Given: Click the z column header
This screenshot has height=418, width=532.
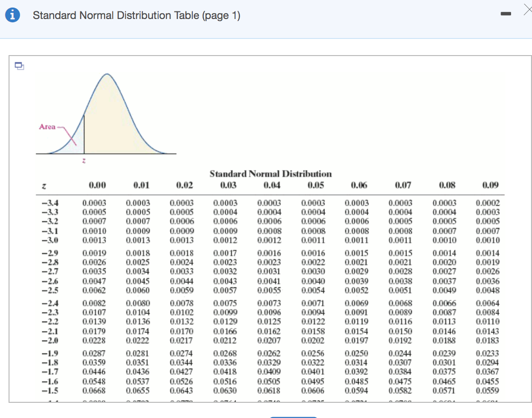Looking at the screenshot, I should 44,186.
